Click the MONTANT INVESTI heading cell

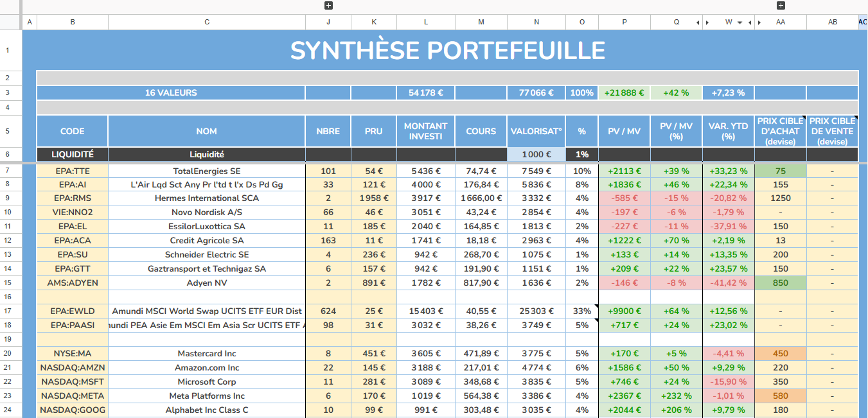pos(426,131)
